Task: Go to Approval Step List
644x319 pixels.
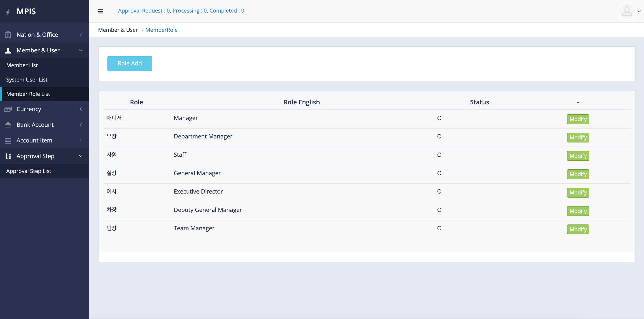Action: [28, 171]
